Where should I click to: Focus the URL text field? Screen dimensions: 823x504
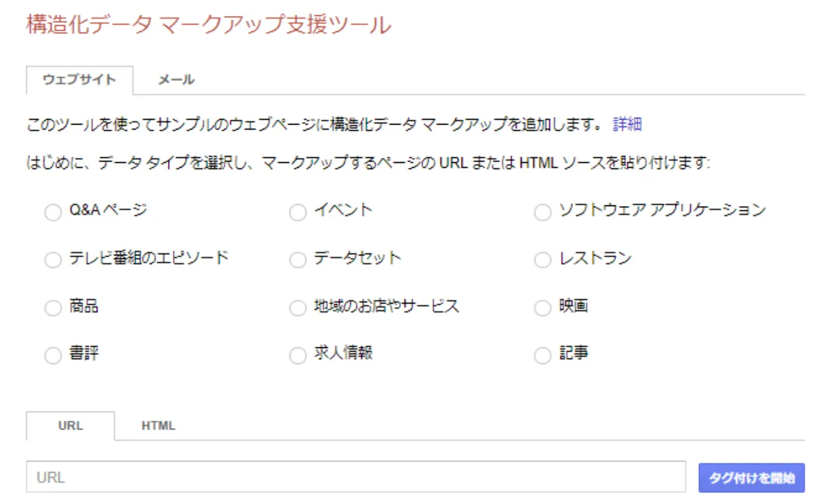[x=356, y=477]
